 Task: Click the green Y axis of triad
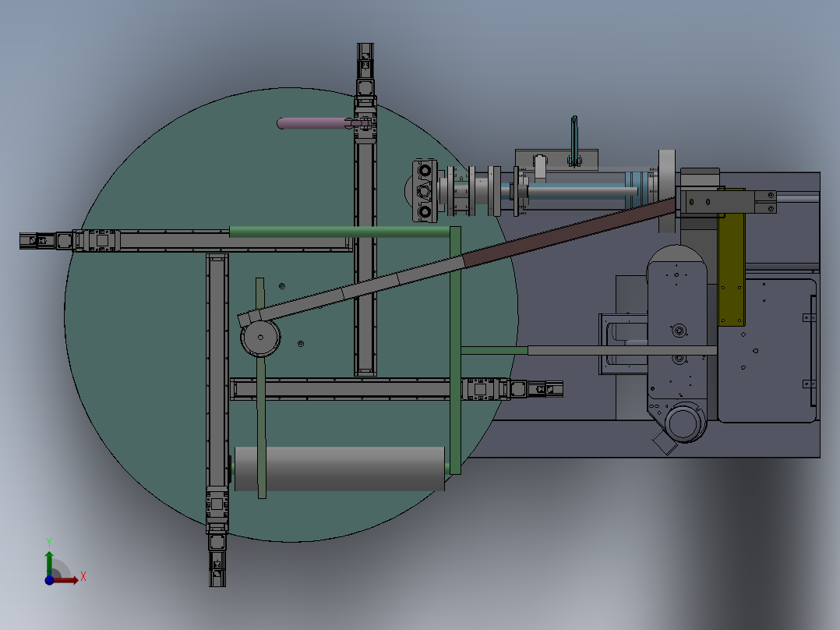click(x=49, y=563)
